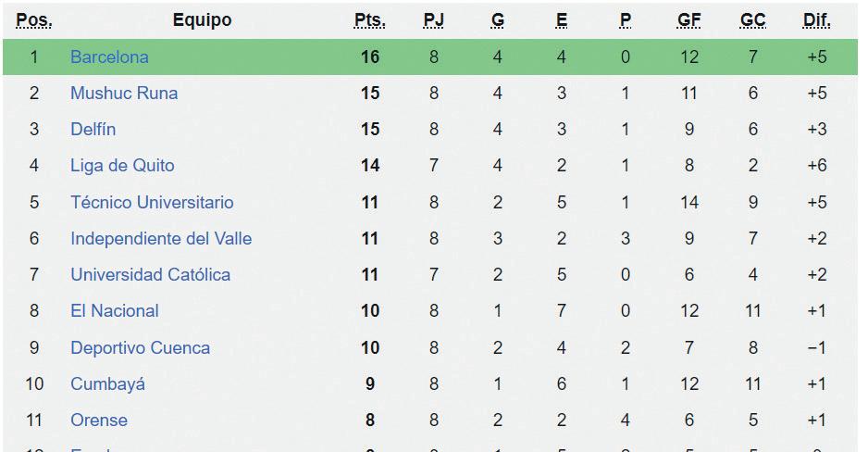
Task: Select the Independiente del Valle link
Action: pyautogui.click(x=161, y=239)
